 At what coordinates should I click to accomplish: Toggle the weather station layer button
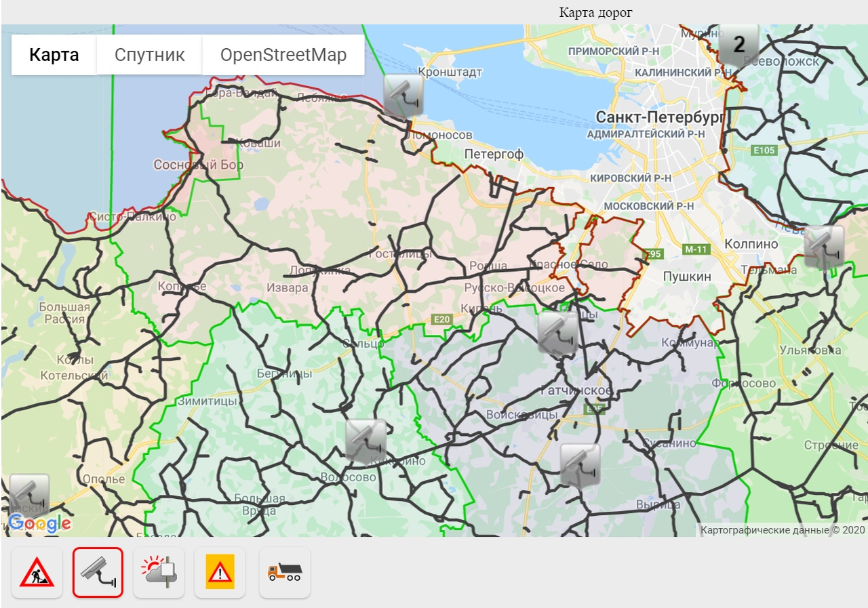tap(159, 573)
